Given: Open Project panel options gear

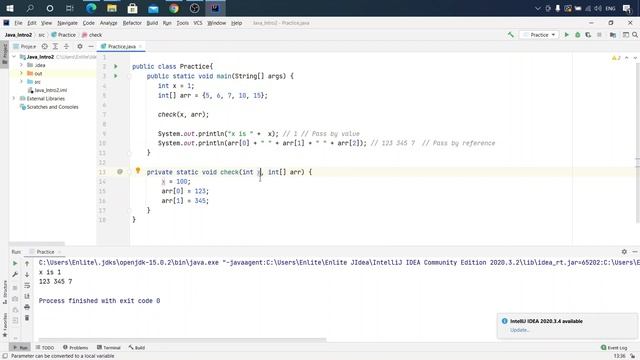Looking at the screenshot, I should (80, 47).
